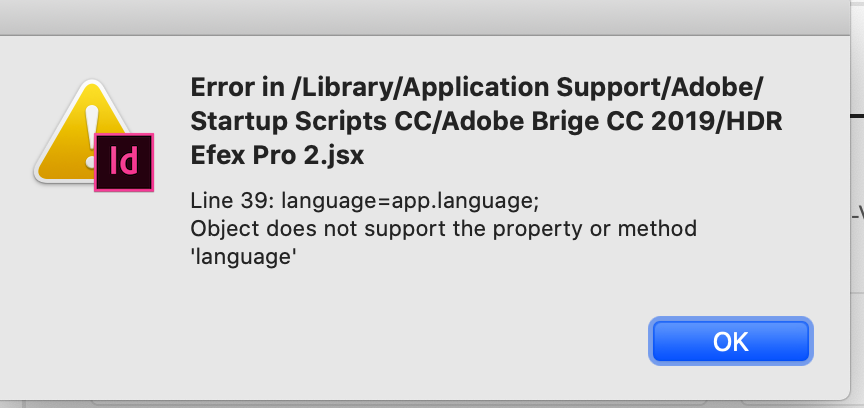Click the "Efex Pro 2.jsx" file name
864x408 pixels.
(x=276, y=157)
